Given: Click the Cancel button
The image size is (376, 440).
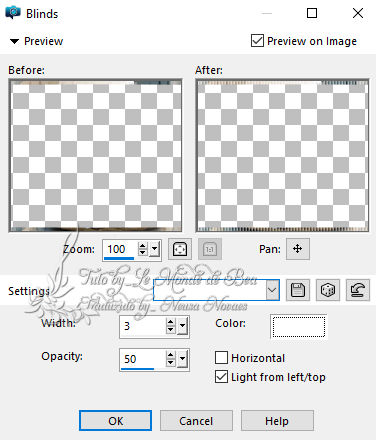Looking at the screenshot, I should tap(196, 421).
